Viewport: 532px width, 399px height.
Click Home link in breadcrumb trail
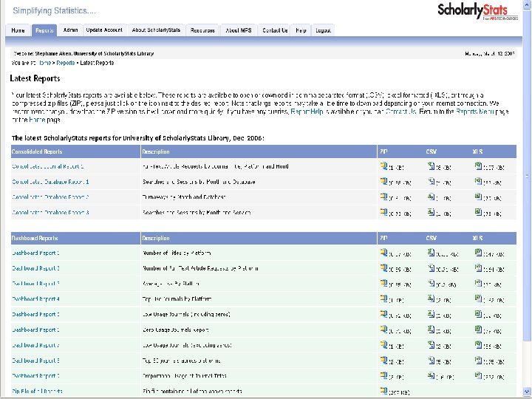click(45, 63)
